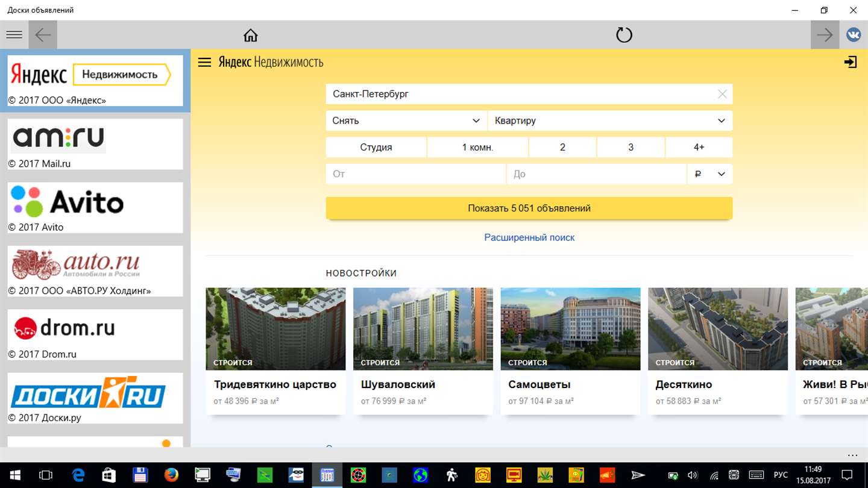Open the auto.ru board in sidebar
The image size is (868, 488).
click(x=95, y=271)
